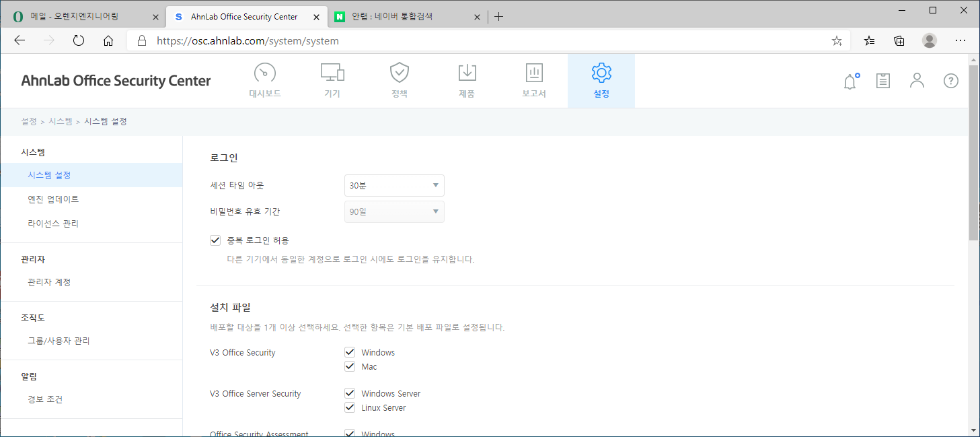Image resolution: width=980 pixels, height=437 pixels.
Task: Click the AhnLab Office Security Center logo
Action: pos(116,81)
